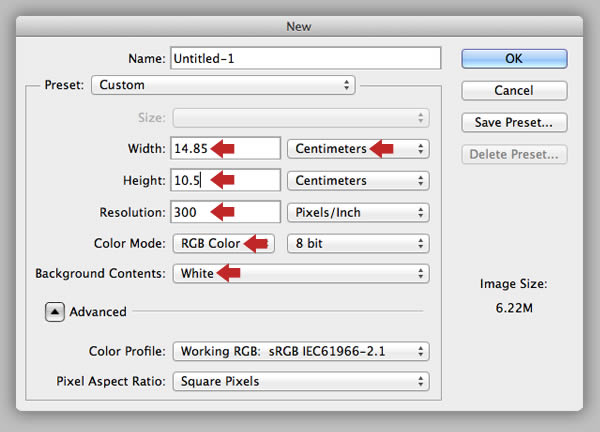The width and height of the screenshot is (600, 432).
Task: Click the Height input field
Action: (225, 180)
